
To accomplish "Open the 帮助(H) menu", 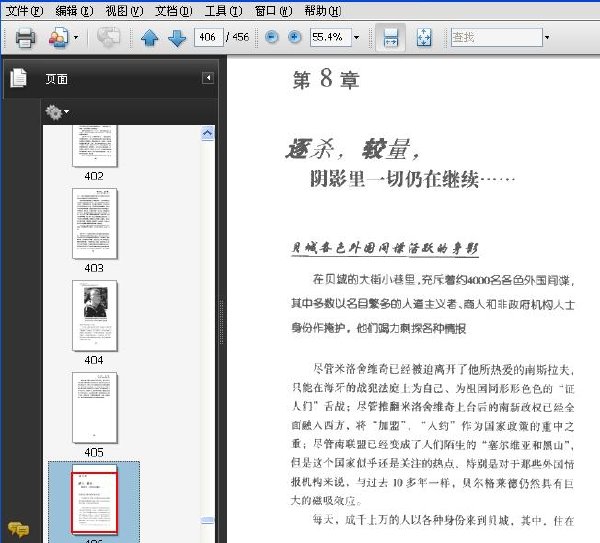I will (x=323, y=11).
